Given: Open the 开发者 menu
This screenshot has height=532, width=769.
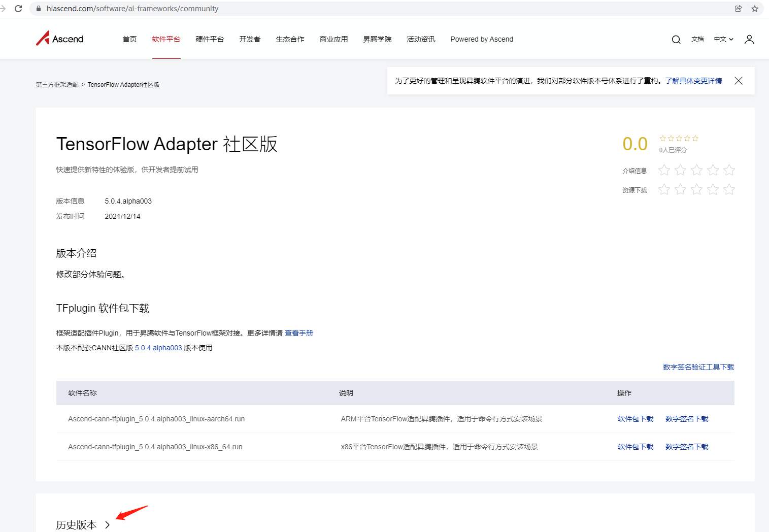Looking at the screenshot, I should tap(250, 39).
